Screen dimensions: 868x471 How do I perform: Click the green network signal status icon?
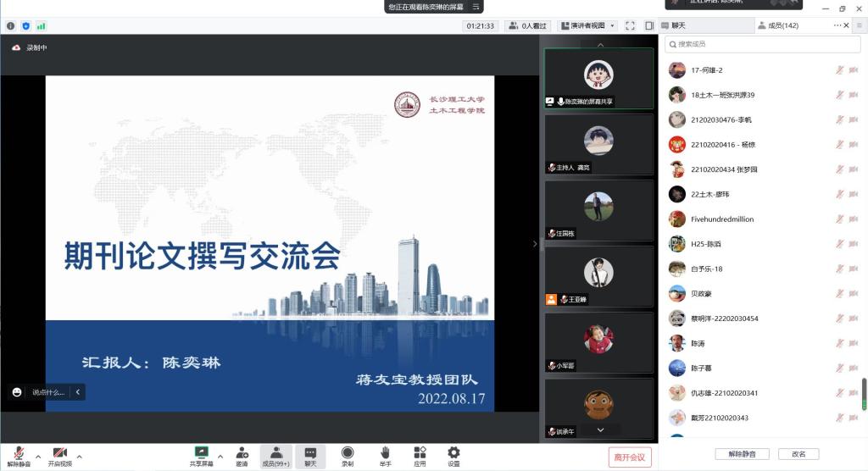(x=41, y=26)
